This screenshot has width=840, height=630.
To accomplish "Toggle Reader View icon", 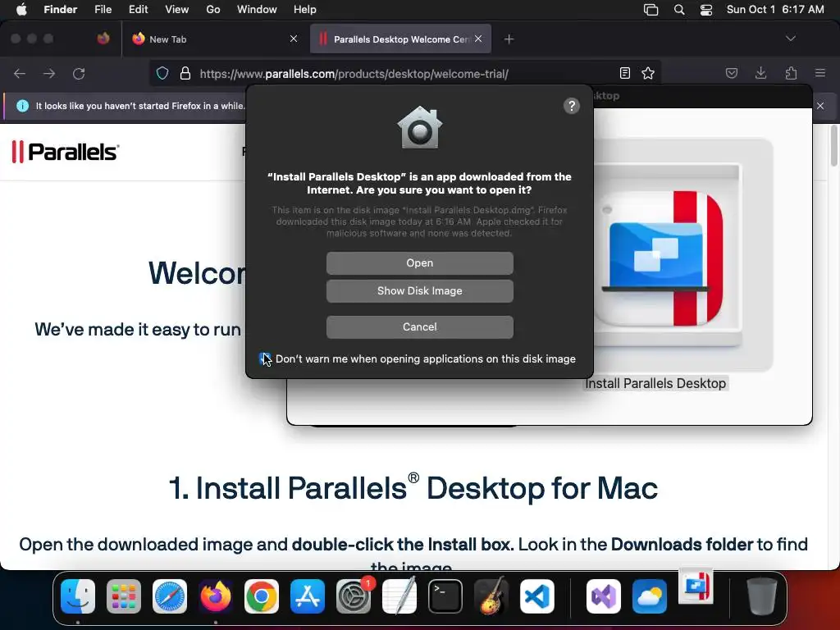I will click(x=624, y=73).
